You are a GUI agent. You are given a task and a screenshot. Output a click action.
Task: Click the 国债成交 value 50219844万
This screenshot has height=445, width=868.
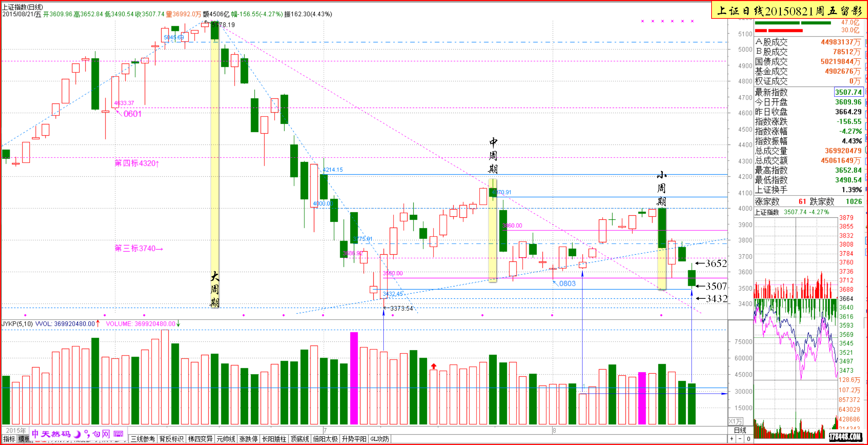[x=841, y=62]
